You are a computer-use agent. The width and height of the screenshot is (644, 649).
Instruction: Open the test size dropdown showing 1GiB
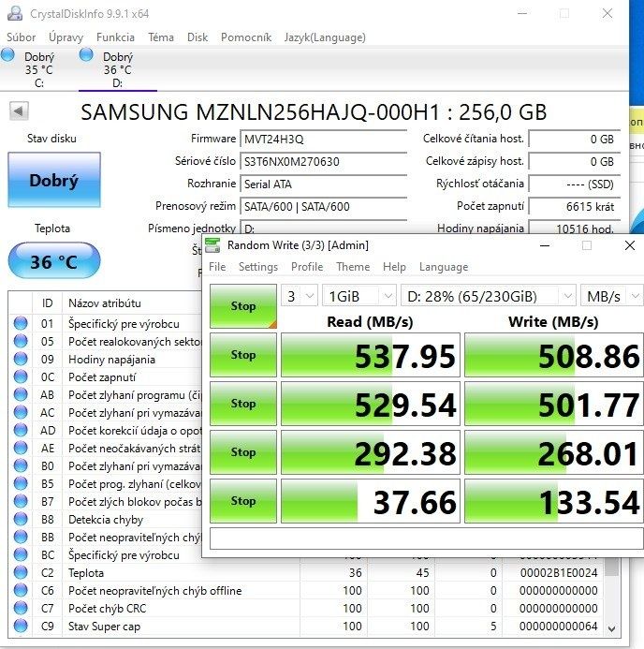(359, 296)
